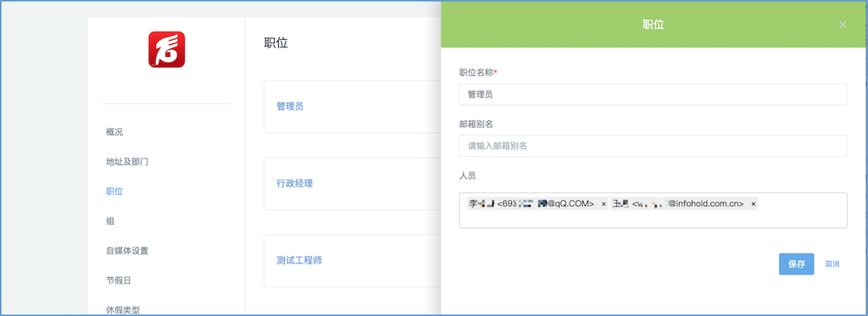
Task: Click the 人员 field label
Action: 468,175
